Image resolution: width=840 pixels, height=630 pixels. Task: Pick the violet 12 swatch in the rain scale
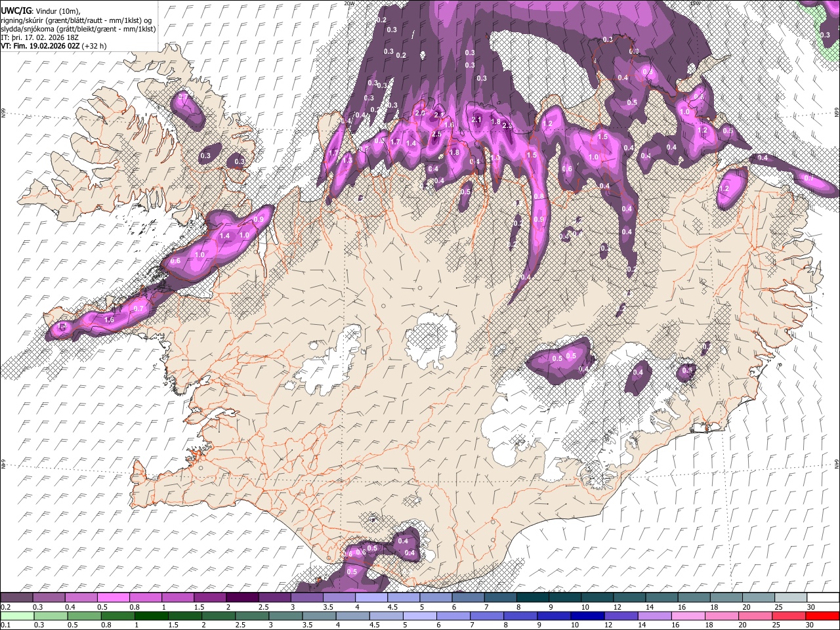621,616
